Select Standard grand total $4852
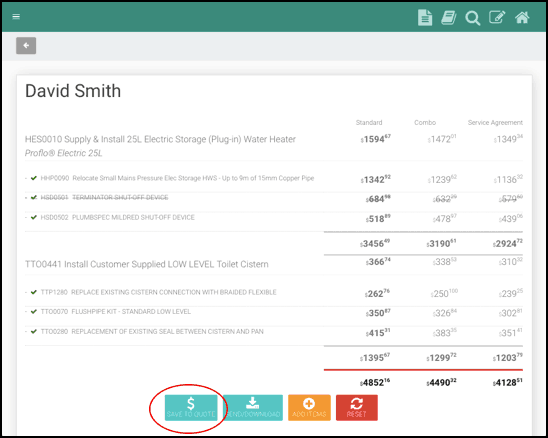 [x=375, y=382]
